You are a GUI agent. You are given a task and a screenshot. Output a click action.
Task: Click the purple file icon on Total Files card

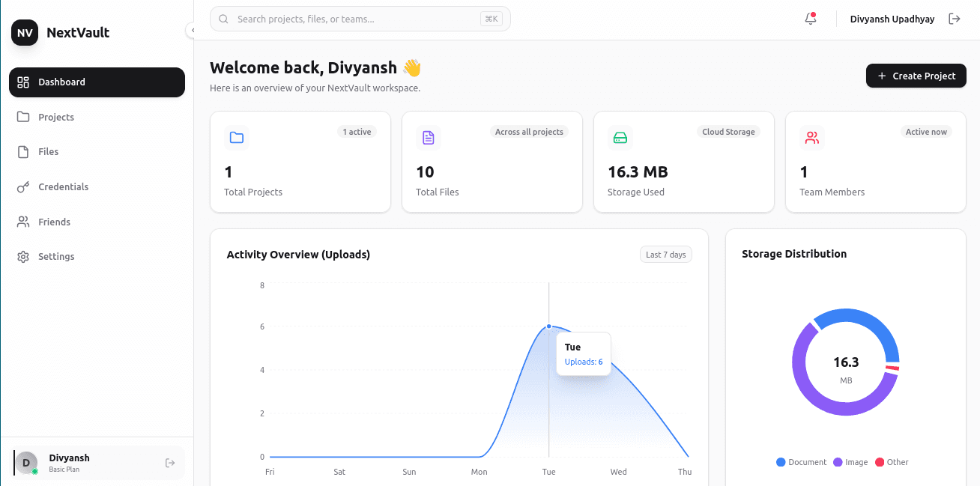tap(429, 138)
